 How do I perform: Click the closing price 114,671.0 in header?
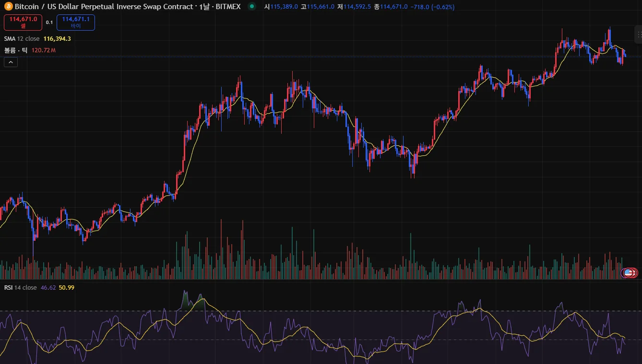pos(394,7)
